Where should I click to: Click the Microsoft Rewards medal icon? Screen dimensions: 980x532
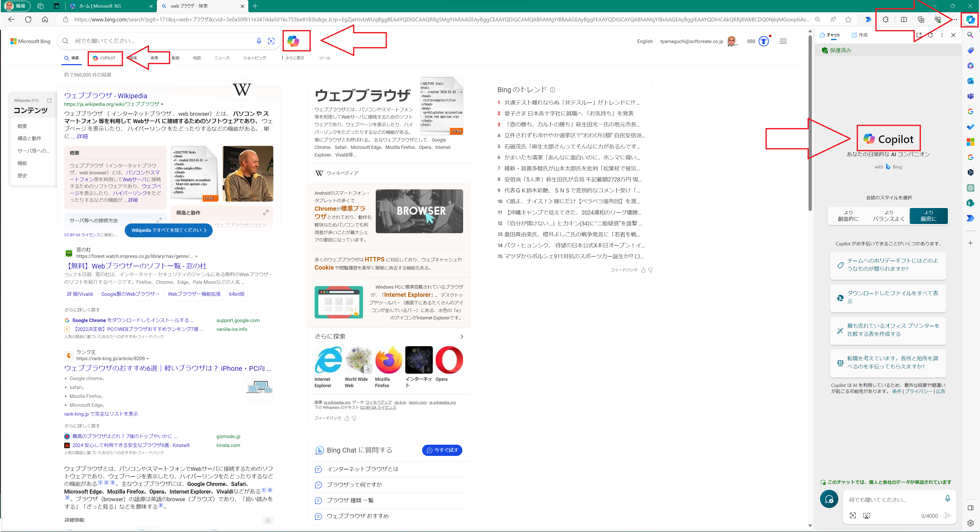(764, 41)
